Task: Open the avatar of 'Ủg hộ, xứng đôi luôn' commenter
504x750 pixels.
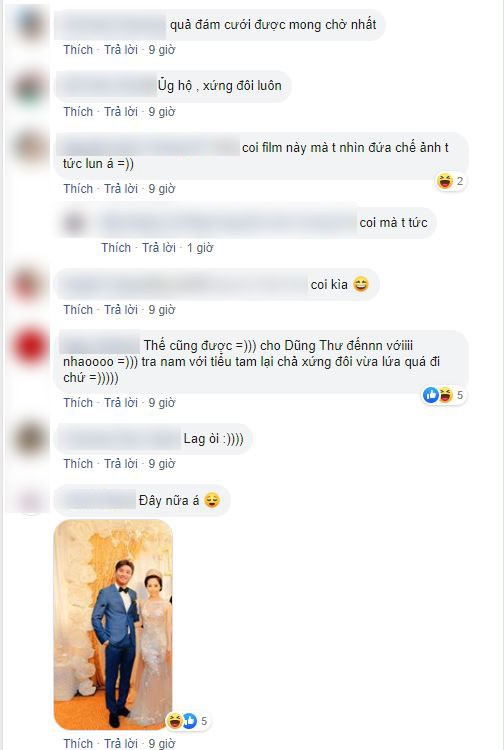Action: tap(30, 86)
